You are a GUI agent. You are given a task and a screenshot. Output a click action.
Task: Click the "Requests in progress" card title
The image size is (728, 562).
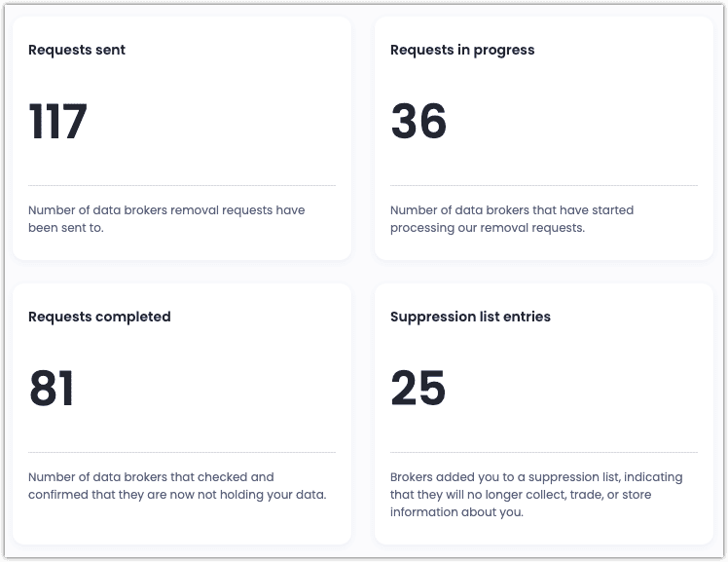(x=462, y=50)
